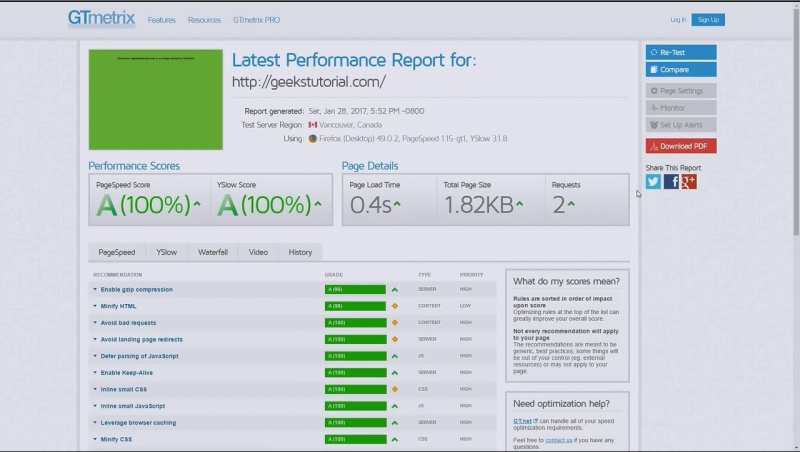Switch to the History tab

[x=300, y=252]
